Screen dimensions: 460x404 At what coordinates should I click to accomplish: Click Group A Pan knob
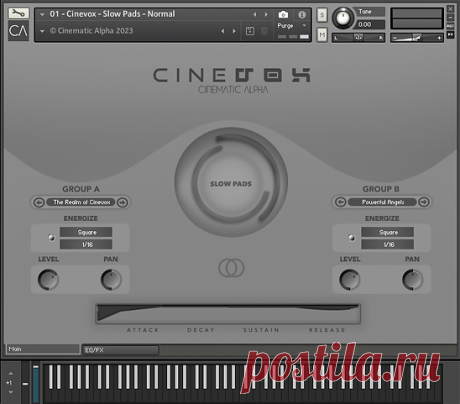pos(111,280)
